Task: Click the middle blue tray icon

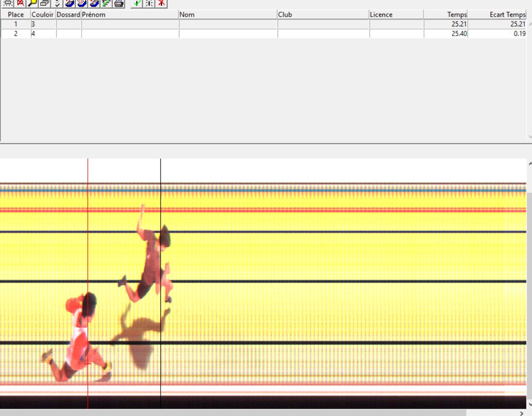Action: [82, 4]
